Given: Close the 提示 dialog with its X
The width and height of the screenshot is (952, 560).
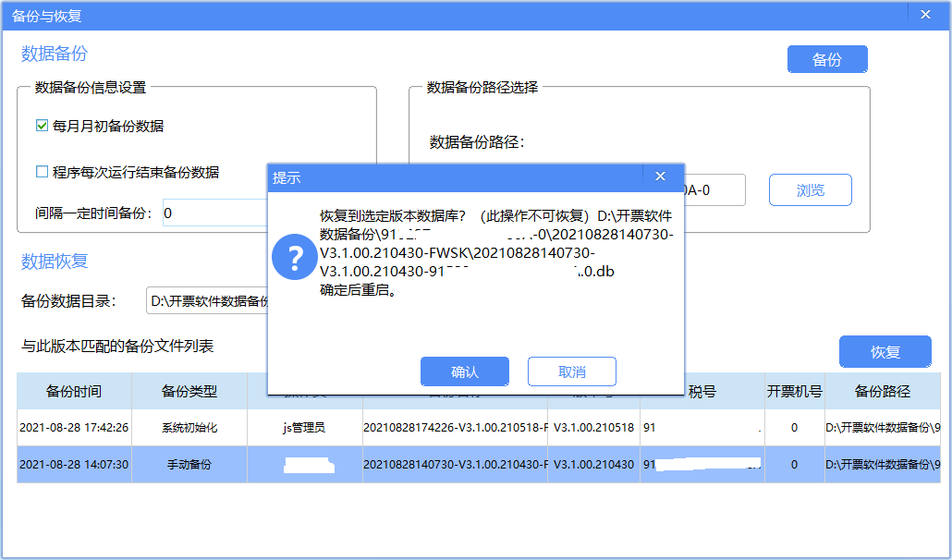Looking at the screenshot, I should 660,177.
